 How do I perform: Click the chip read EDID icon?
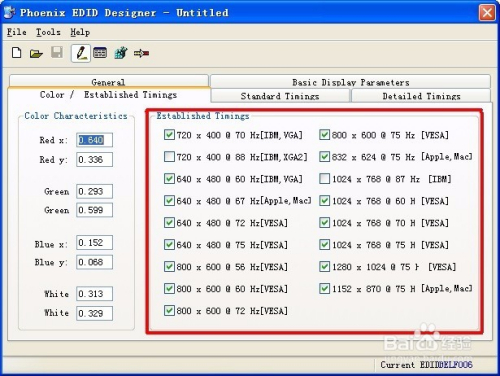[x=121, y=53]
